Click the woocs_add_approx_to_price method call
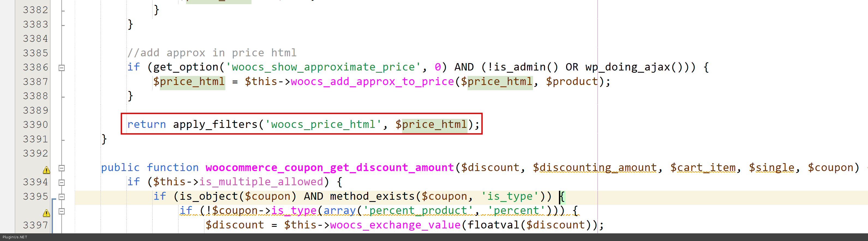The width and height of the screenshot is (868, 241). point(372,82)
